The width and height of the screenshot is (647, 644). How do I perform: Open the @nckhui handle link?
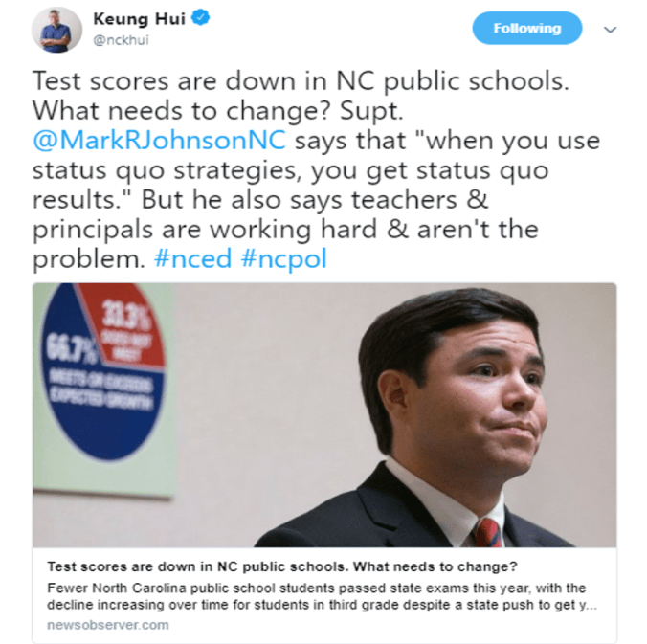tap(121, 40)
